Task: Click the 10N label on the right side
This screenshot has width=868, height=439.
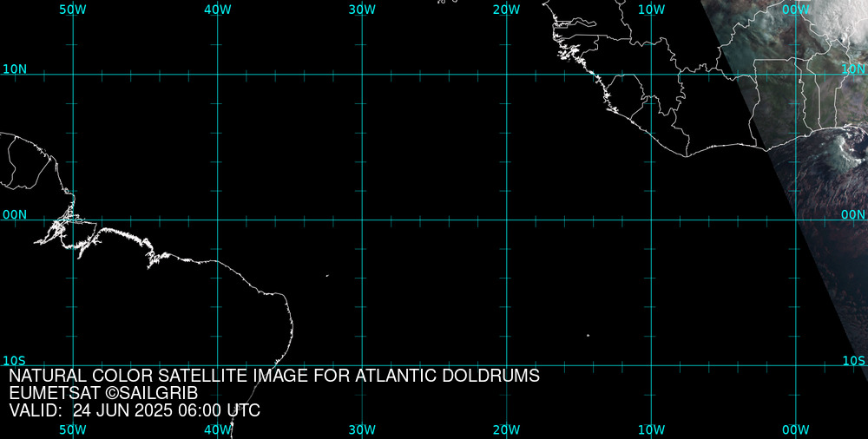Action: pos(853,69)
